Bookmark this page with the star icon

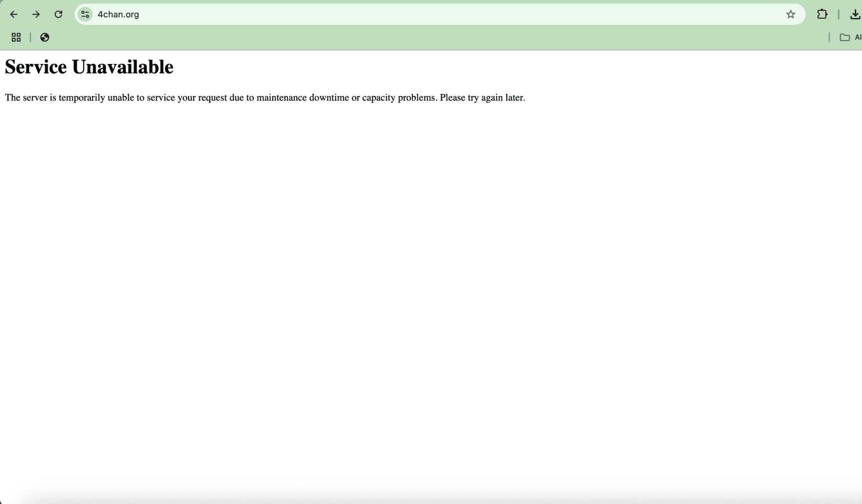coord(791,15)
